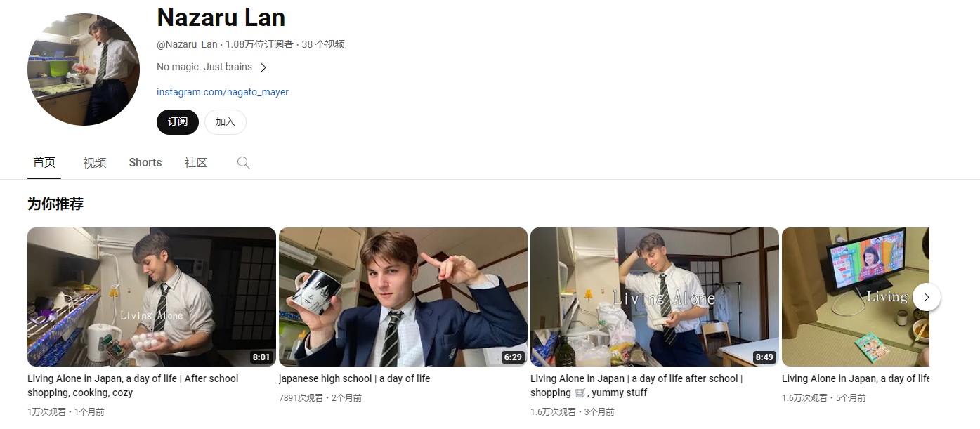Select the 首页 tab
This screenshot has height=429, width=980.
point(44,163)
